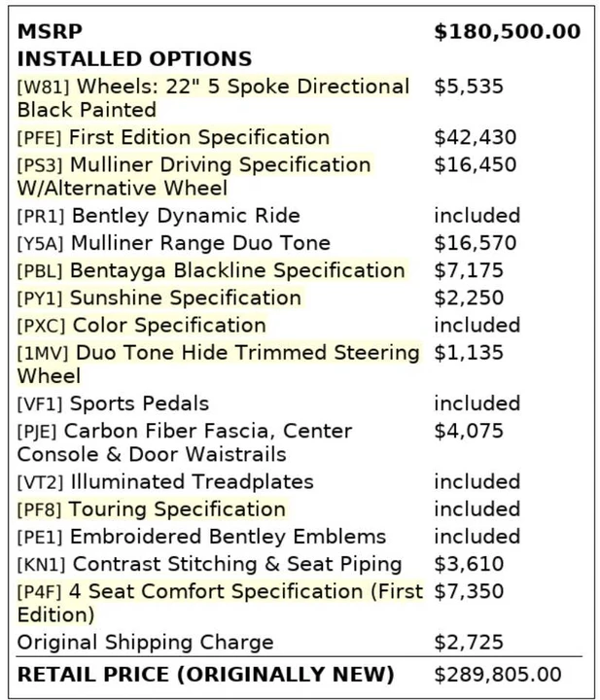Click the MSRP $180,500.00 amount
Screen dimensions: 600x700
pyautogui.click(x=508, y=32)
